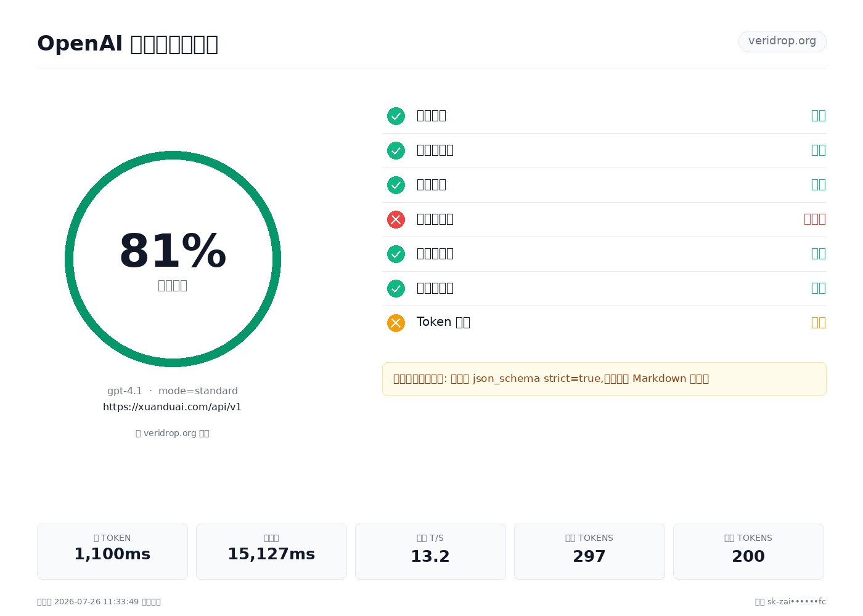Select the 13.2 T/S speed card
Image resolution: width=863 pixels, height=616 pixels.
click(430, 551)
